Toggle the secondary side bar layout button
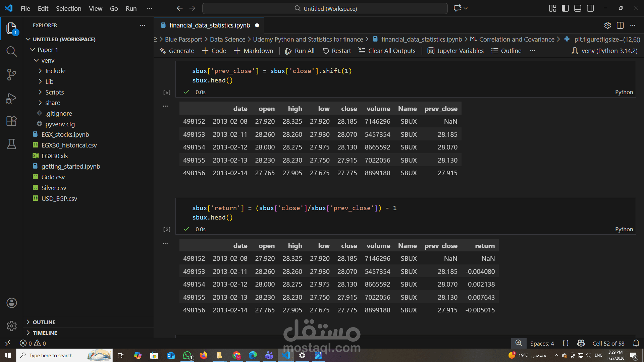644x362 pixels. (590, 8)
